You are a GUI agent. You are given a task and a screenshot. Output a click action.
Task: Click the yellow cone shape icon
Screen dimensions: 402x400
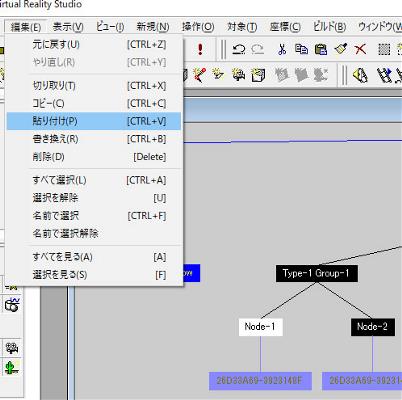[x=360, y=75]
